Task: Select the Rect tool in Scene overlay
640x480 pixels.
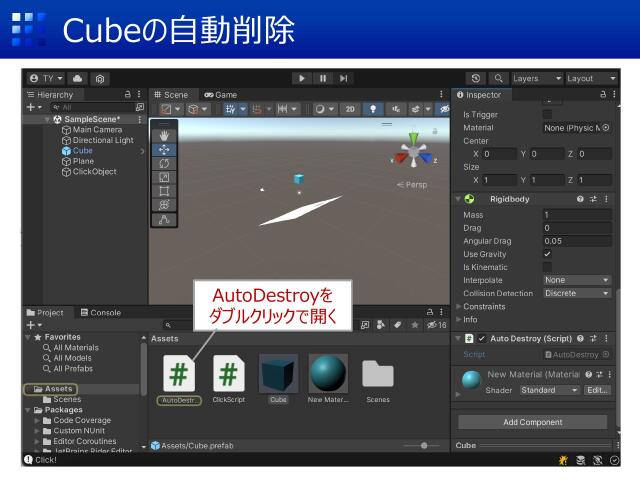Action: [164, 191]
